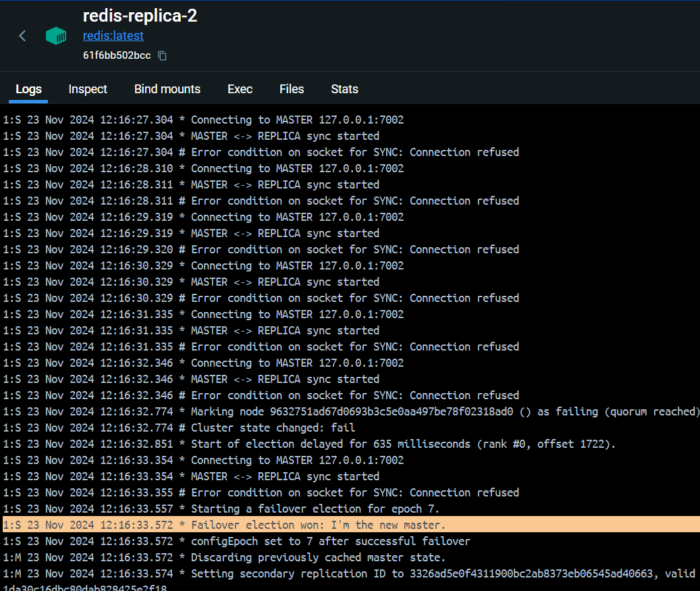Open the redis:latest image link
The width and height of the screenshot is (700, 591).
point(113,36)
